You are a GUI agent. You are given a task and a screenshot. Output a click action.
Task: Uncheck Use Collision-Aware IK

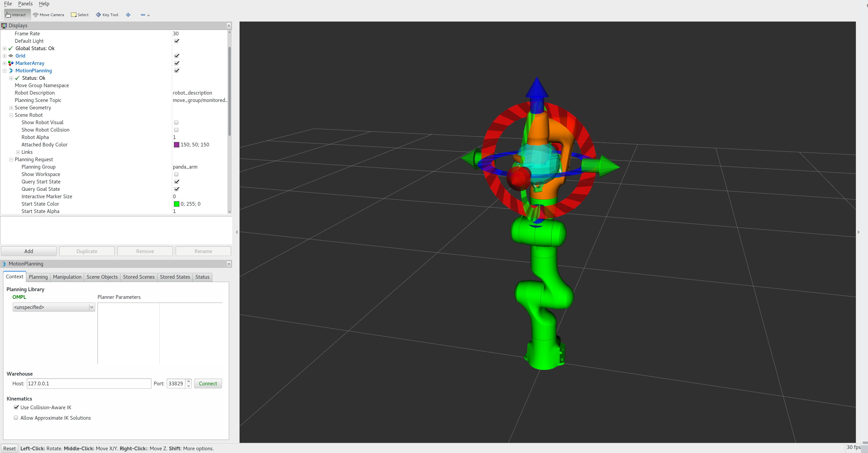coord(16,407)
